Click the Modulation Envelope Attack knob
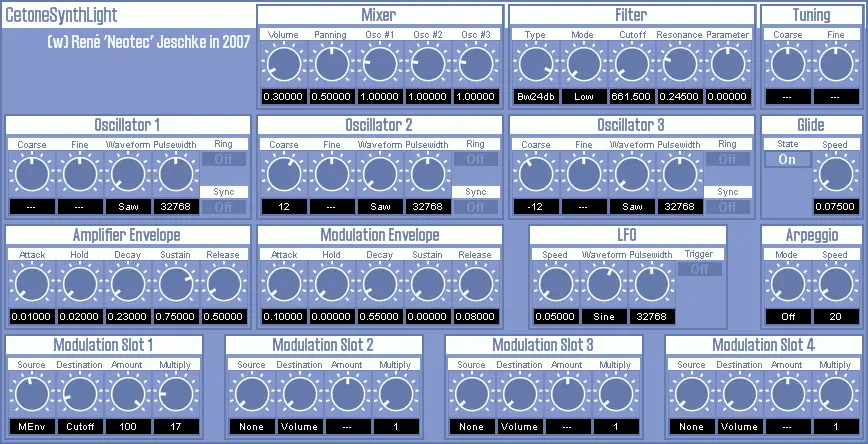 point(283,285)
